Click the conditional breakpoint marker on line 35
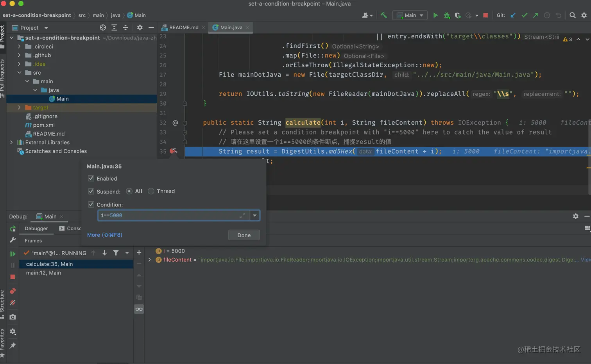Screen dimensions: 591x364 coord(173,151)
